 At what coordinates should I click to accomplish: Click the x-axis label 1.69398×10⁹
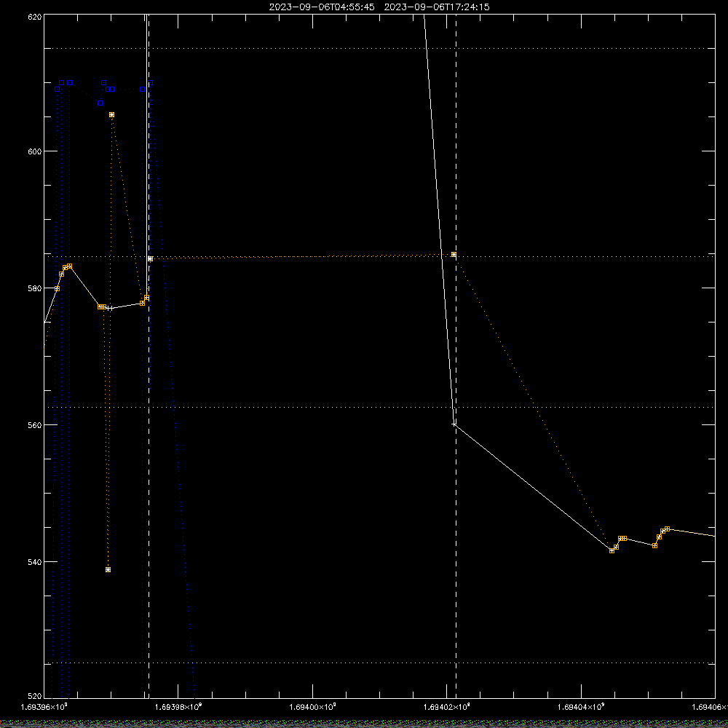pyautogui.click(x=179, y=707)
